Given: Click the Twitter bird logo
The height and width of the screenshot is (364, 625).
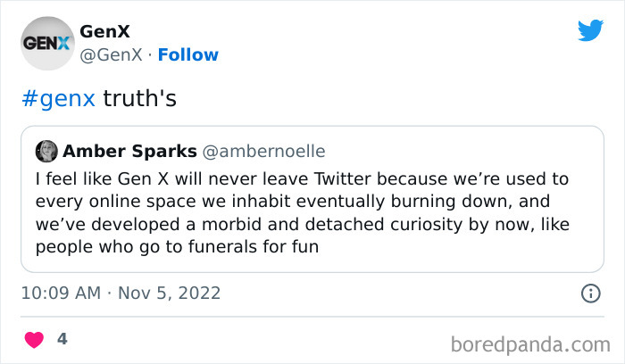Looking at the screenshot, I should coord(590,31).
